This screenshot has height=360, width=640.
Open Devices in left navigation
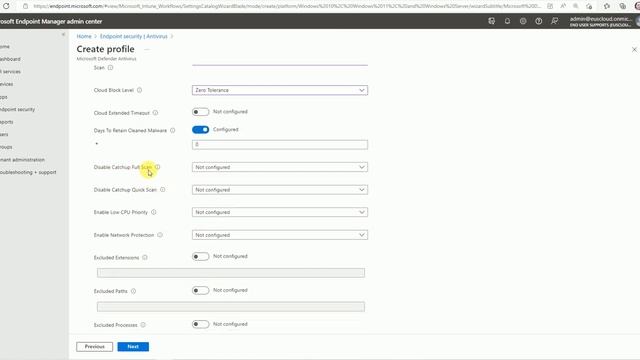(7, 84)
